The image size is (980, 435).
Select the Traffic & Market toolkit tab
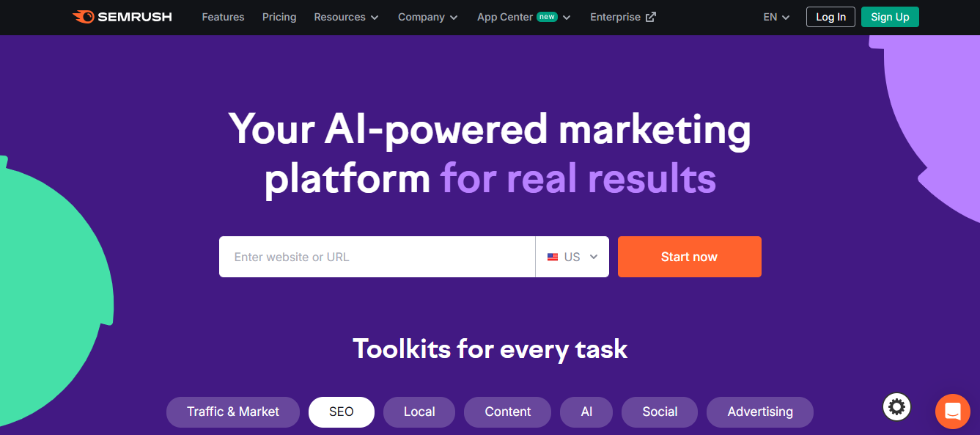click(233, 412)
